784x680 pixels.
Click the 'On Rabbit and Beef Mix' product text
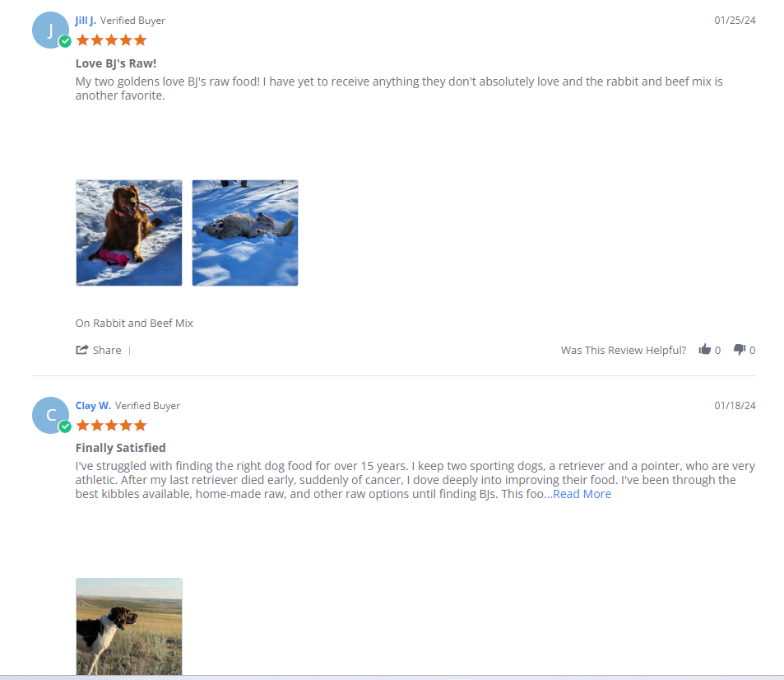pyautogui.click(x=134, y=324)
